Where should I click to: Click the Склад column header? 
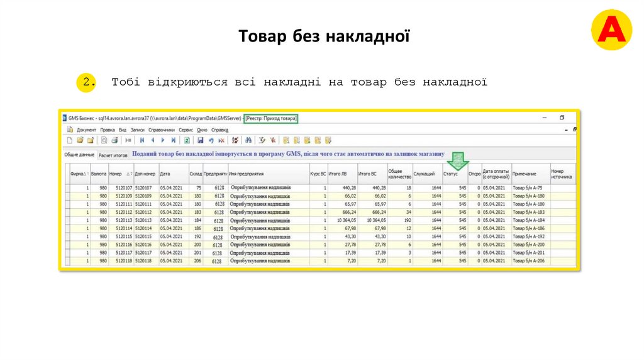coord(196,174)
